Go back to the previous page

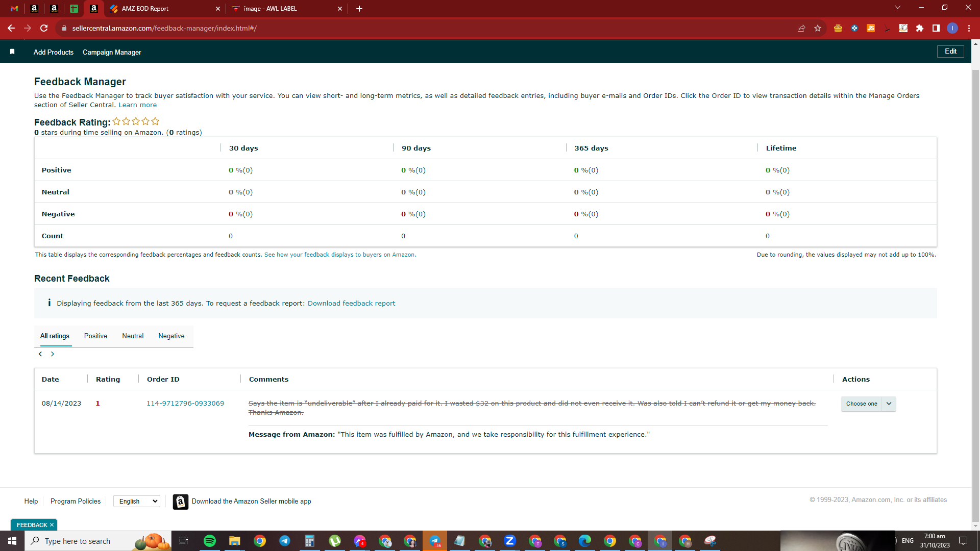[x=11, y=29]
